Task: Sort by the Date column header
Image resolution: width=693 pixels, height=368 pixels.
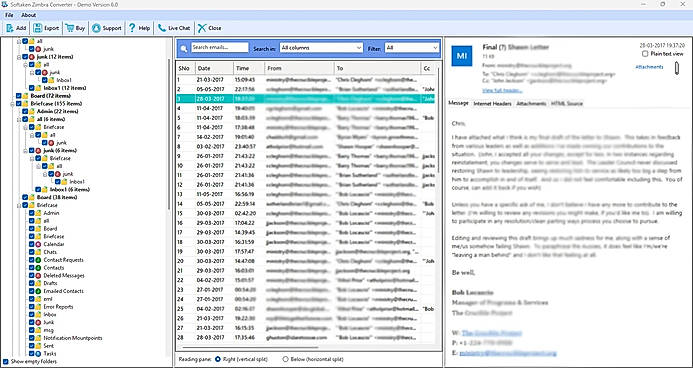Action: (214, 68)
